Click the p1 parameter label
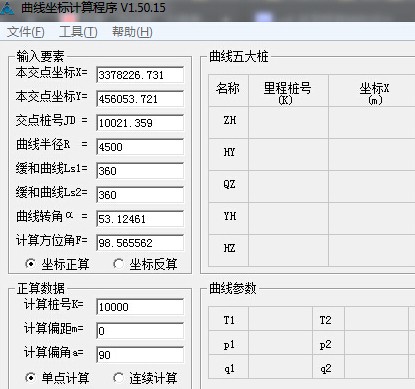Image resolution: width=415 pixels, height=389 pixels. pyautogui.click(x=229, y=344)
